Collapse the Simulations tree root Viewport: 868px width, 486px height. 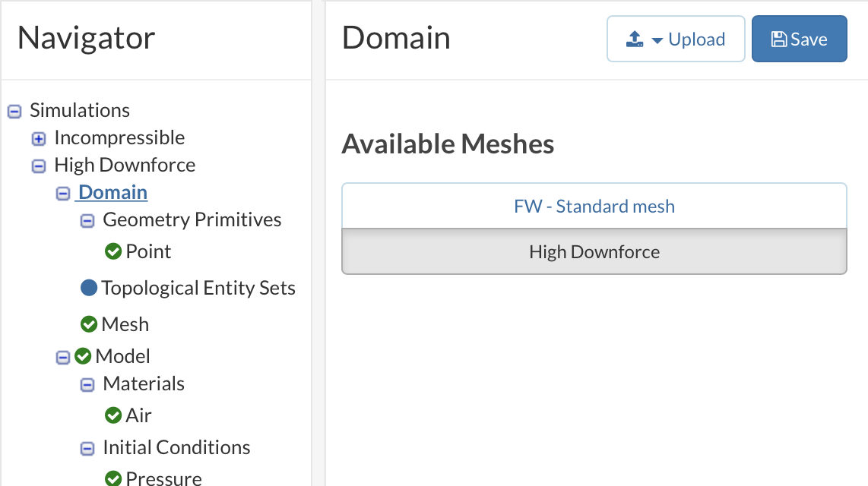coord(14,111)
